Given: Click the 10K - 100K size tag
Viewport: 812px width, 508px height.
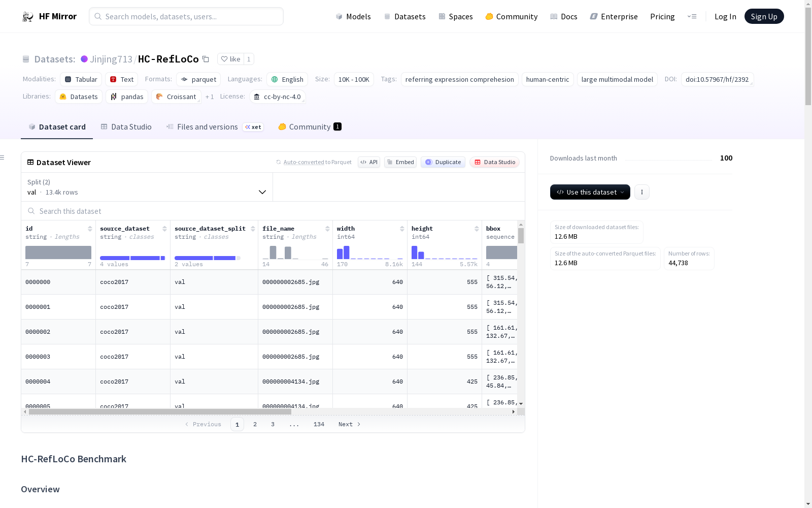Looking at the screenshot, I should pos(354,79).
